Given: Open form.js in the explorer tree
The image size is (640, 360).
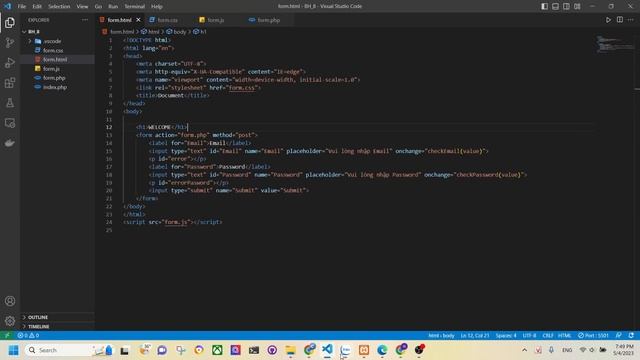Looking at the screenshot, I should click(51, 69).
